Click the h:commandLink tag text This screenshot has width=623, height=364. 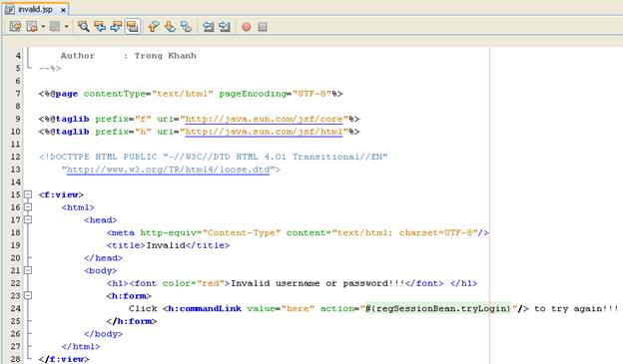click(x=205, y=308)
